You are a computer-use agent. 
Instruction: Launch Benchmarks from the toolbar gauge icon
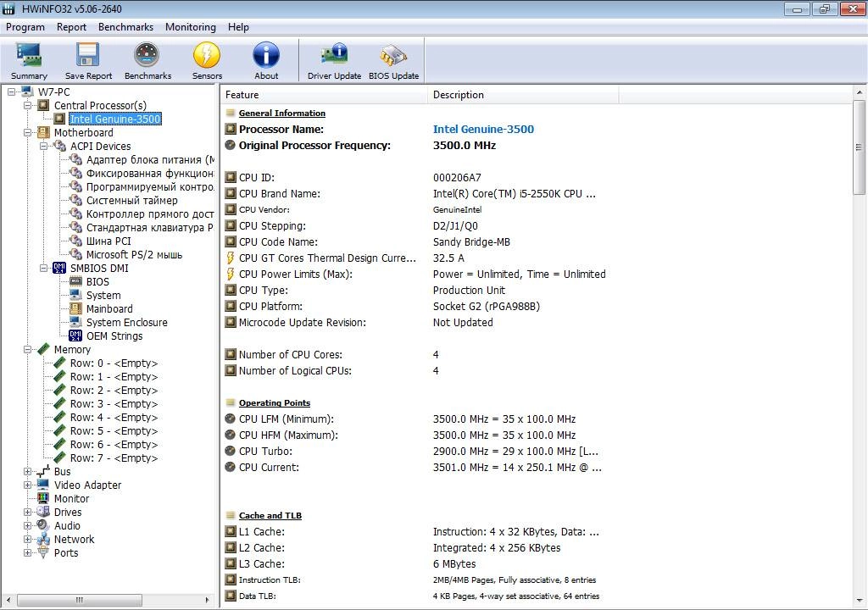pyautogui.click(x=147, y=55)
